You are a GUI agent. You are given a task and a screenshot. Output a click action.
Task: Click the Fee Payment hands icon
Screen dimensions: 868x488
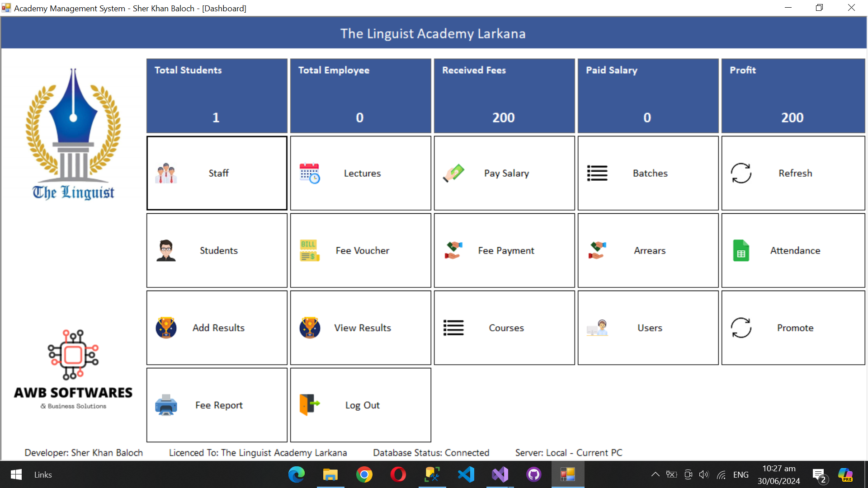453,250
